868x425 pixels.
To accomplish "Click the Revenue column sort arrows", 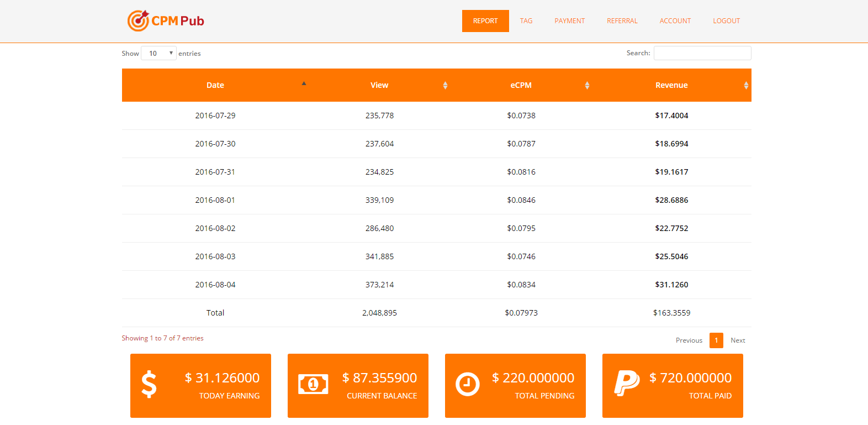I will click(x=746, y=85).
